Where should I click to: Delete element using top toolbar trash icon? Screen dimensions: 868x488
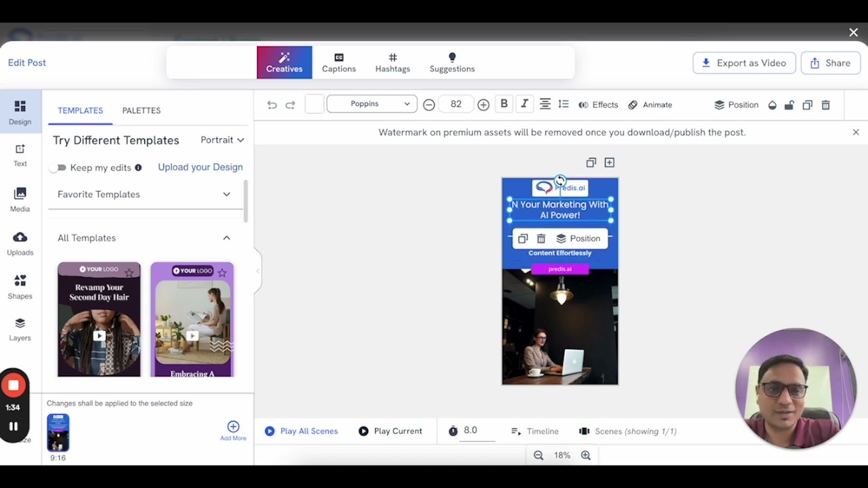(x=825, y=105)
